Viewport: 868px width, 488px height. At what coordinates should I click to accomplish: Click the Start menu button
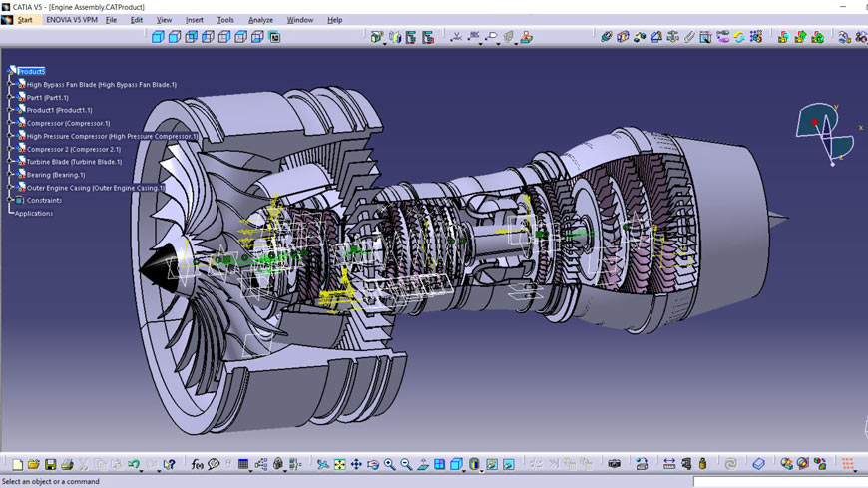click(x=24, y=20)
